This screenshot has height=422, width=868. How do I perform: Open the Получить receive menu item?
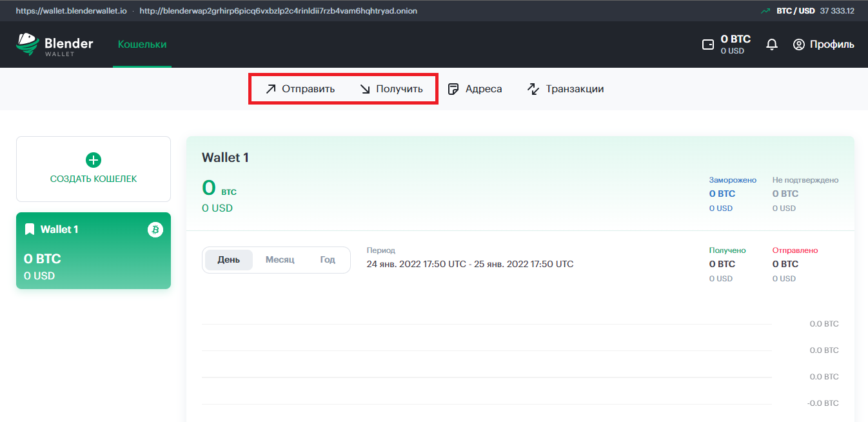pyautogui.click(x=391, y=89)
